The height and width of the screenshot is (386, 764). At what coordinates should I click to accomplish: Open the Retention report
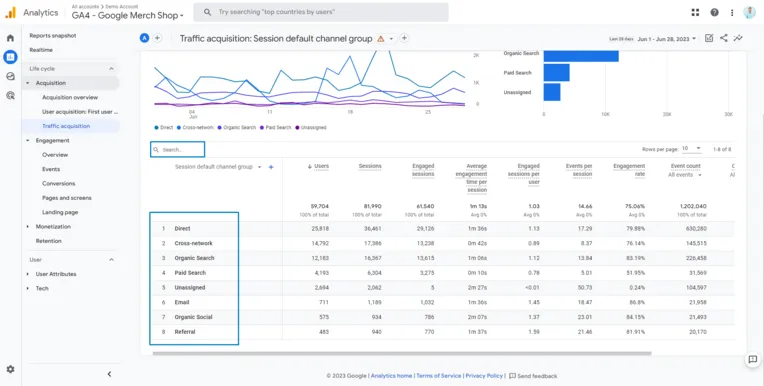pyautogui.click(x=49, y=241)
